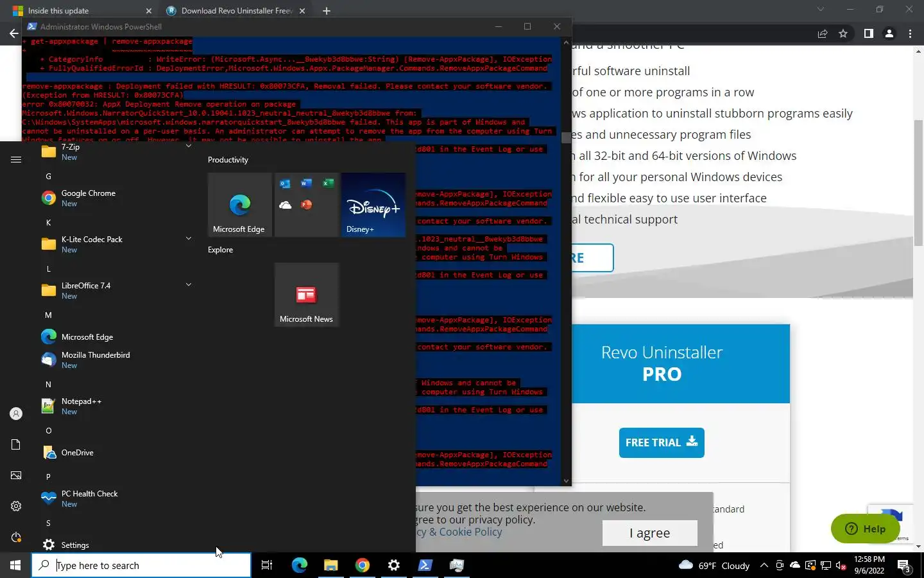Jump to letter M in app list
This screenshot has height=578, width=924.
(48, 315)
